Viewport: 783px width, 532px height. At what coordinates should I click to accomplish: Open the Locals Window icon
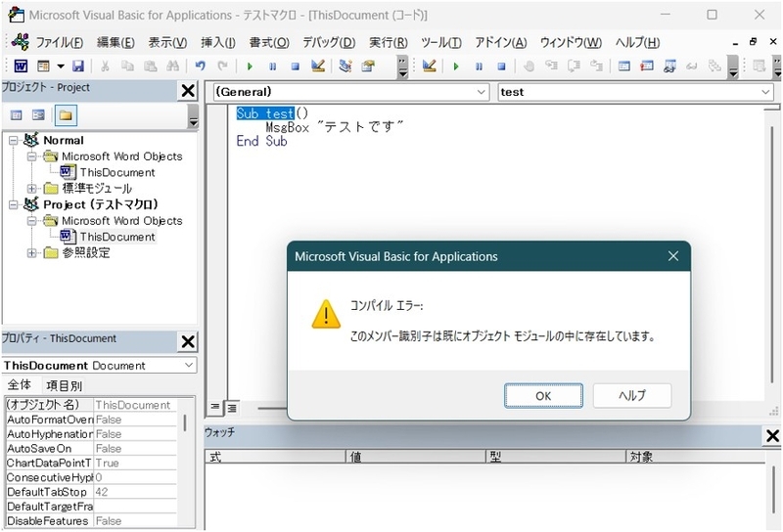[x=624, y=66]
